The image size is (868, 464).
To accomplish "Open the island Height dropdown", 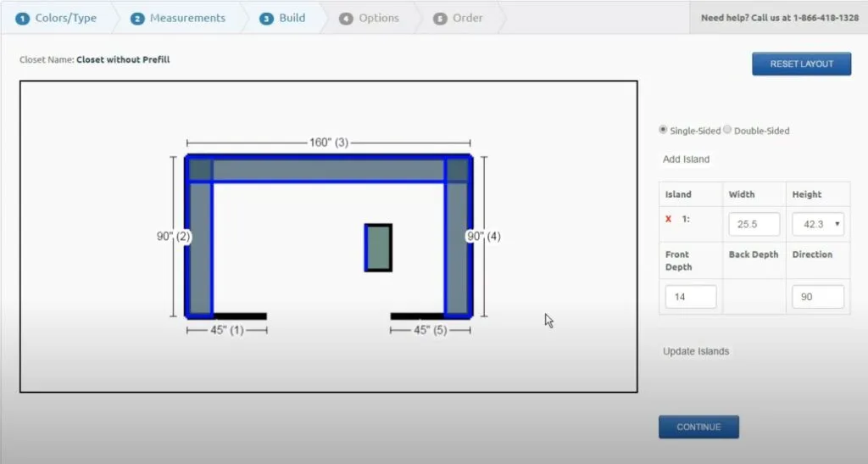I will pyautogui.click(x=818, y=225).
